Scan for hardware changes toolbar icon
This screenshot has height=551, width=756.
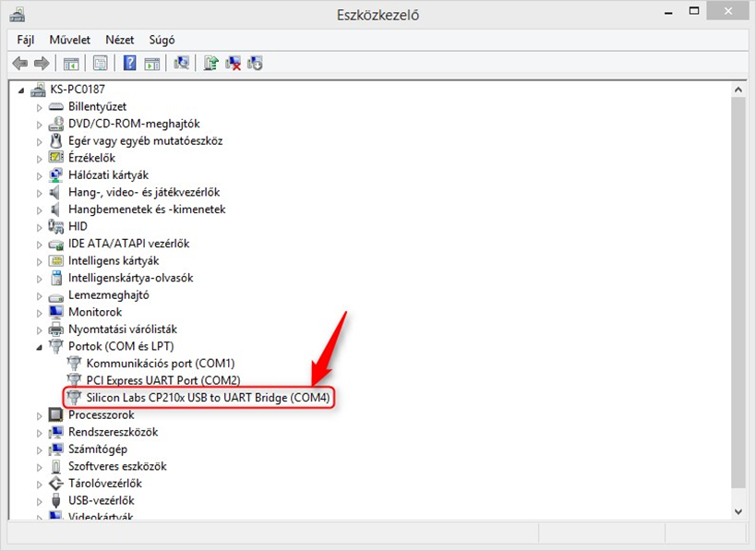(x=181, y=63)
